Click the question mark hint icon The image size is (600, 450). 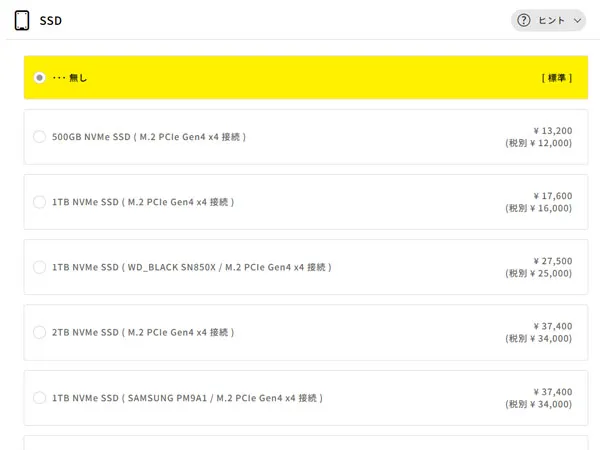click(523, 20)
